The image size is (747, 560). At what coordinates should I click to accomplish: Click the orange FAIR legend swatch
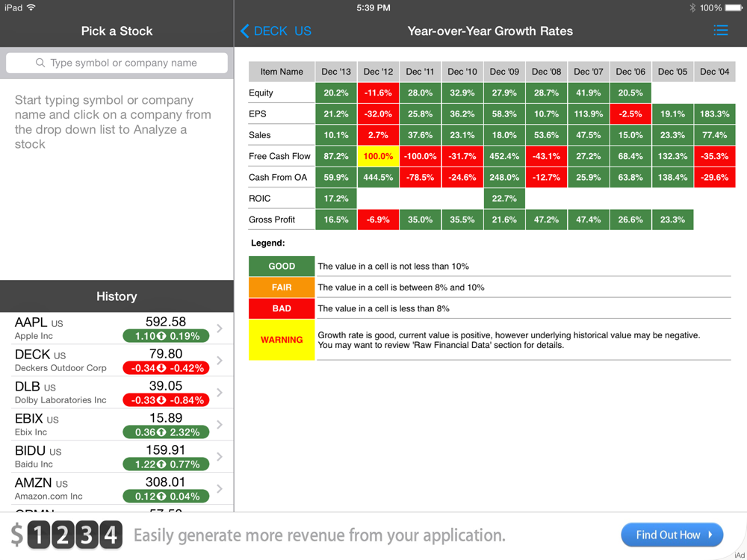pos(282,287)
